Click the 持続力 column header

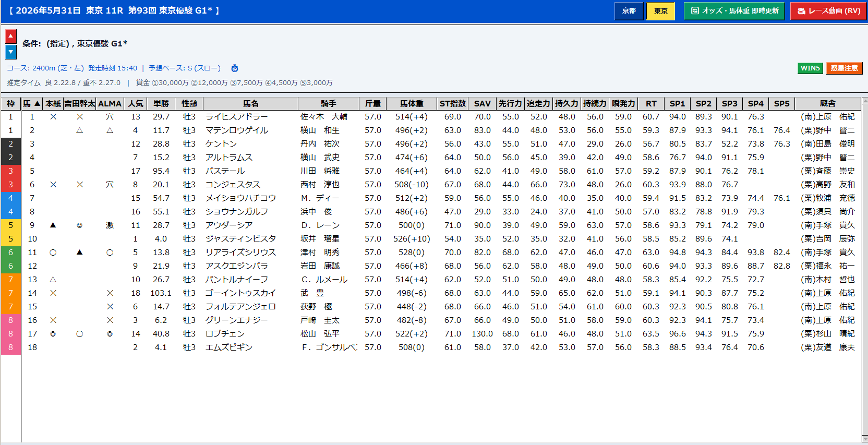click(x=595, y=104)
